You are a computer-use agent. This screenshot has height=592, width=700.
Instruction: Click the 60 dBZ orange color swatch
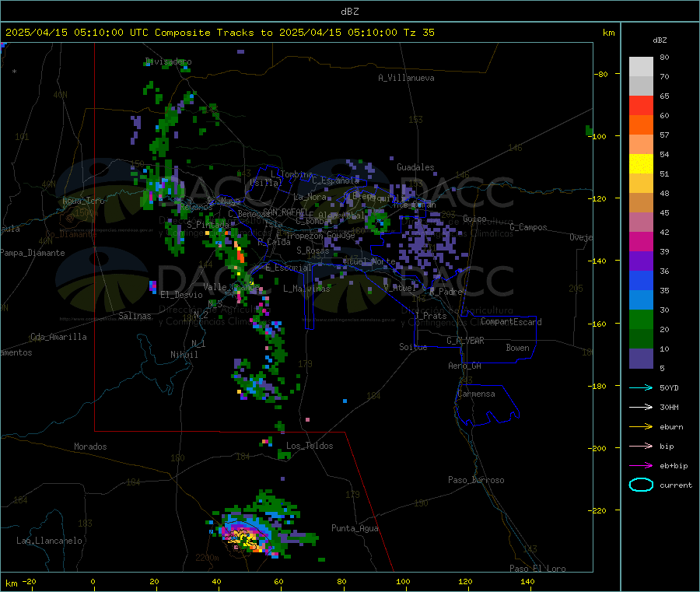click(641, 125)
